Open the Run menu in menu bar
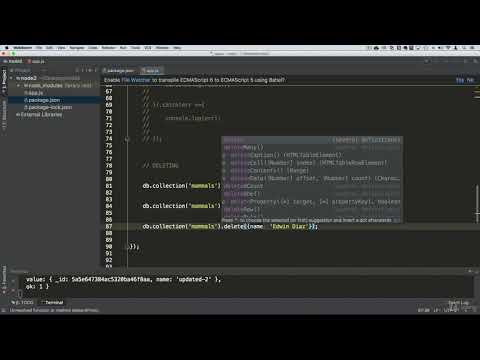 (x=123, y=48)
